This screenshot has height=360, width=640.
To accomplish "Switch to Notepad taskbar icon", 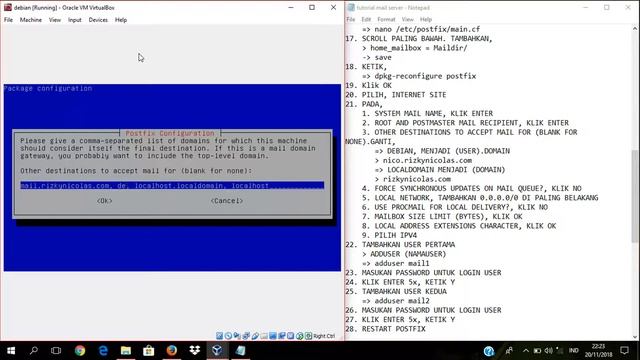I will point(240,351).
